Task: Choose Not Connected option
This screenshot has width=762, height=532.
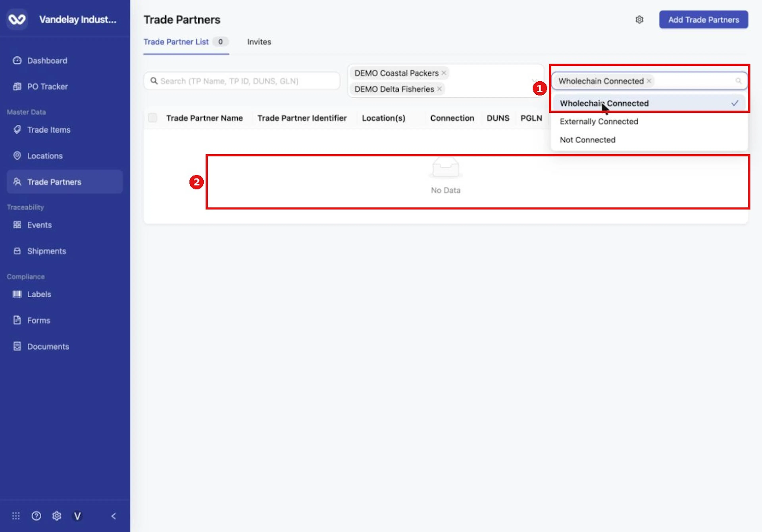Action: [649, 140]
